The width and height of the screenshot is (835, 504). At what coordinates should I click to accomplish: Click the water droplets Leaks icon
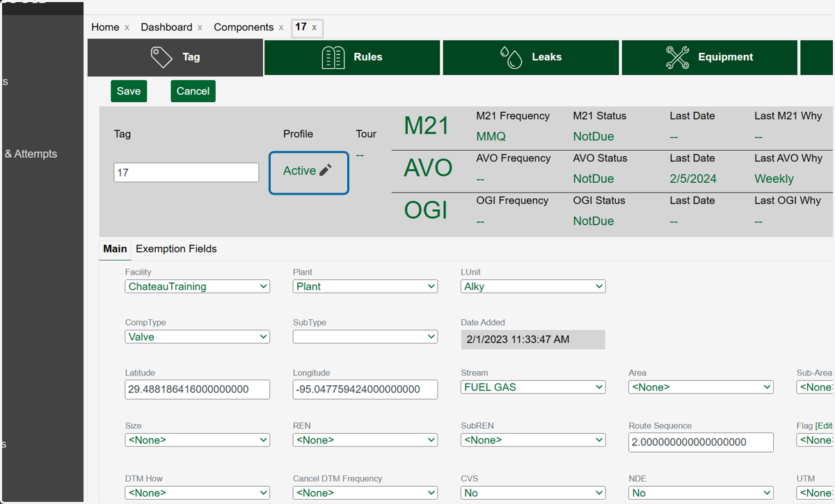point(511,57)
